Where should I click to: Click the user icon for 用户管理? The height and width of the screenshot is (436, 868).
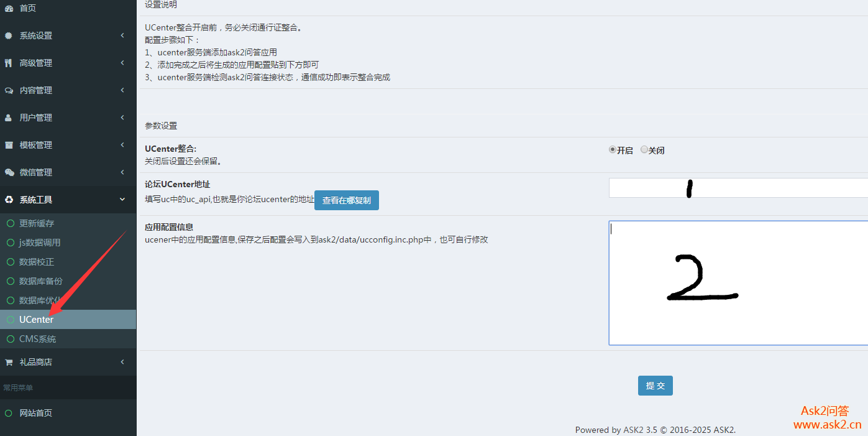click(x=9, y=118)
